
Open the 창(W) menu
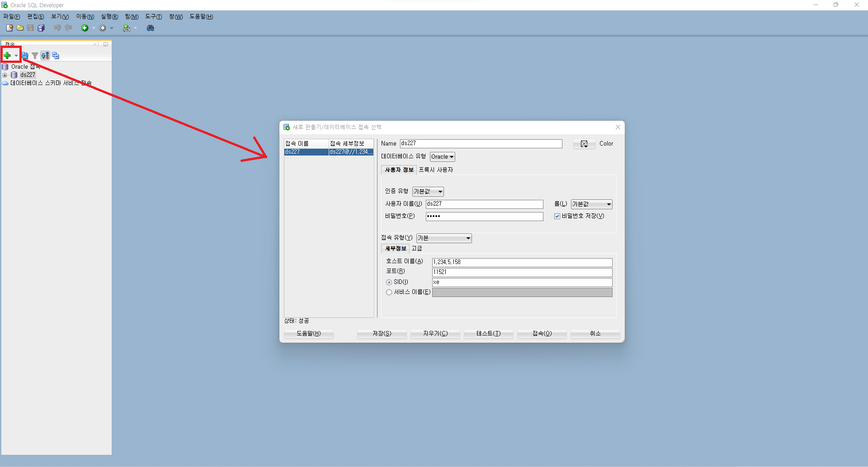[x=176, y=17]
